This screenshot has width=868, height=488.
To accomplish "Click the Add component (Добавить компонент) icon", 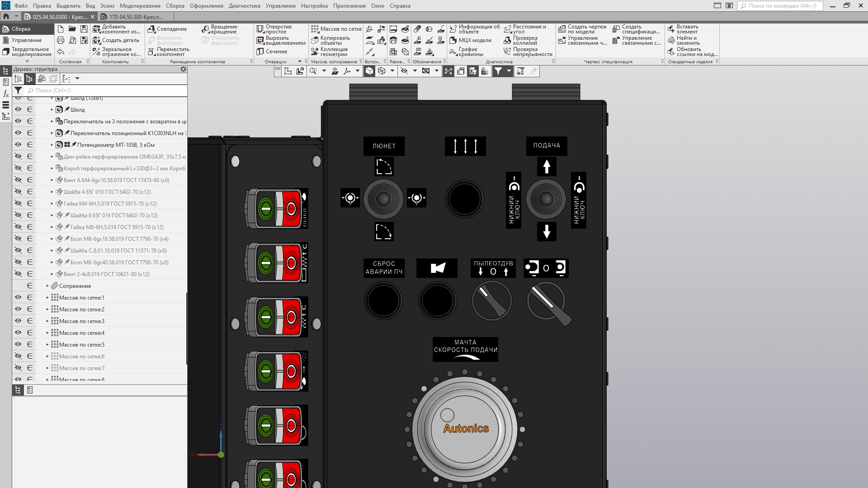I will (x=96, y=29).
